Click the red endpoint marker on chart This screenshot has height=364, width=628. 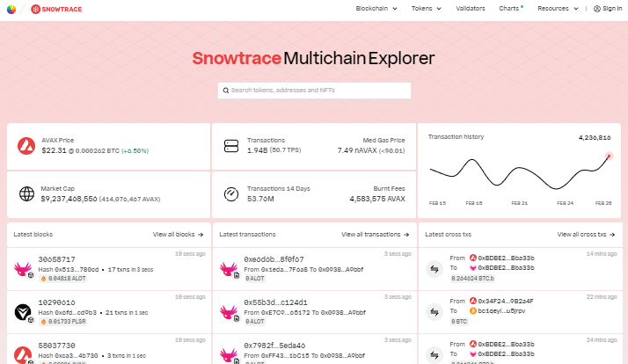[x=609, y=157]
